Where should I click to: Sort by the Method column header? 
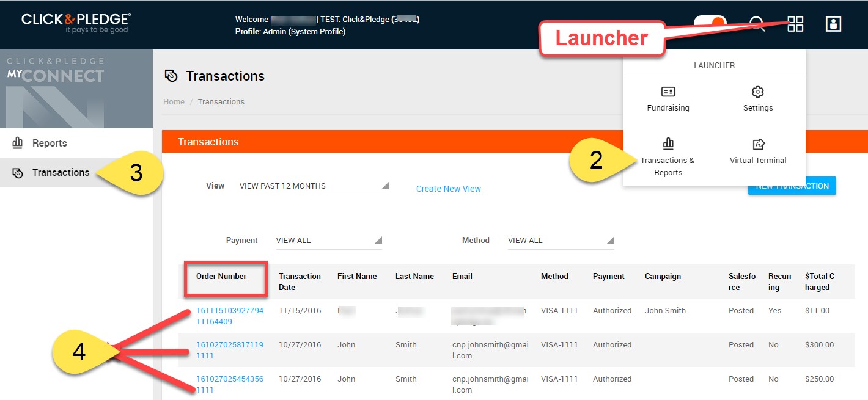tap(554, 276)
